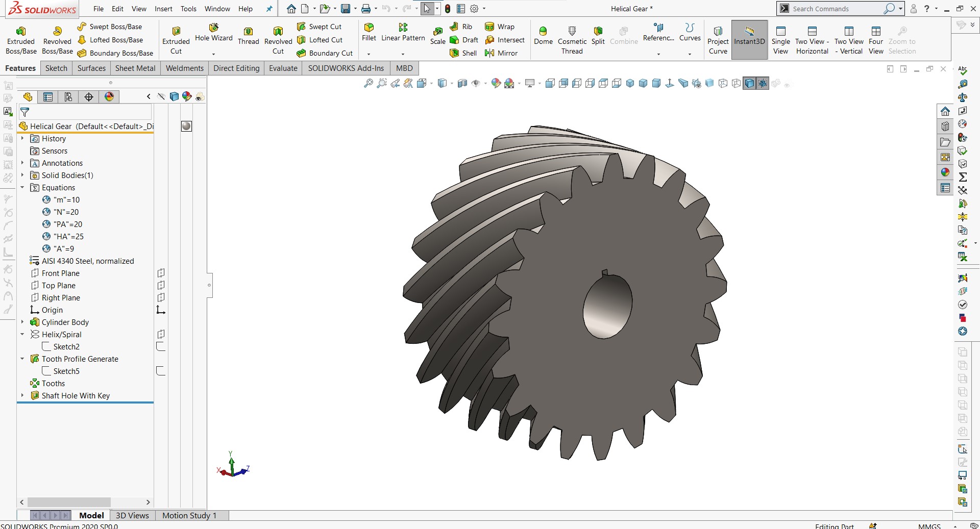The height and width of the screenshot is (529, 980).
Task: Toggle the Instant3D button
Action: coord(749,40)
